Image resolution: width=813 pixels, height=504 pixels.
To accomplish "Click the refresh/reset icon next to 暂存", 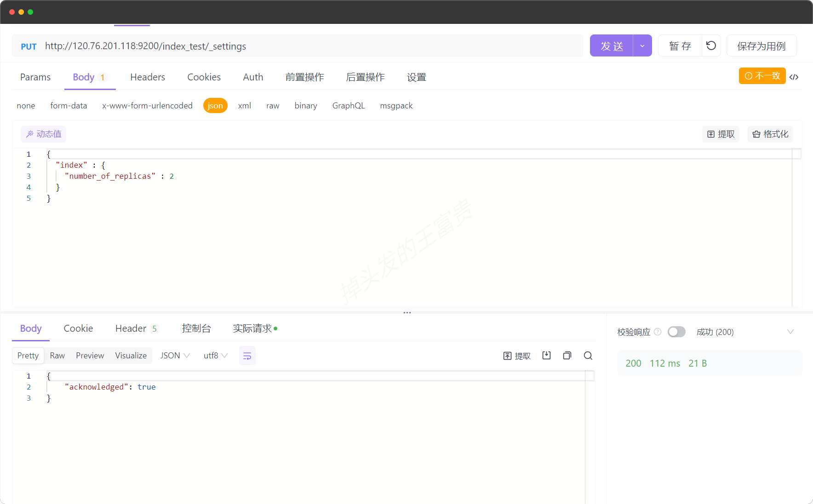I will pos(711,45).
